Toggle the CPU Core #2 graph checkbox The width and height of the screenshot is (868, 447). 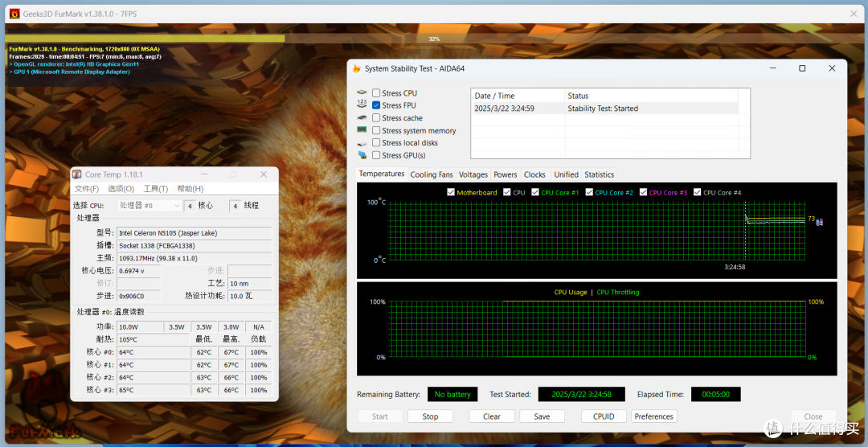pos(589,193)
